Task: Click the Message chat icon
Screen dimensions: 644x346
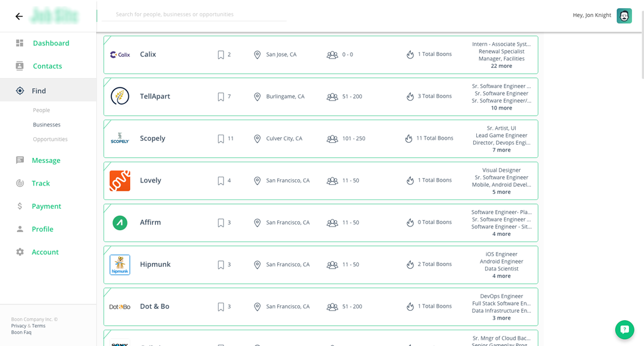Action: [19, 160]
